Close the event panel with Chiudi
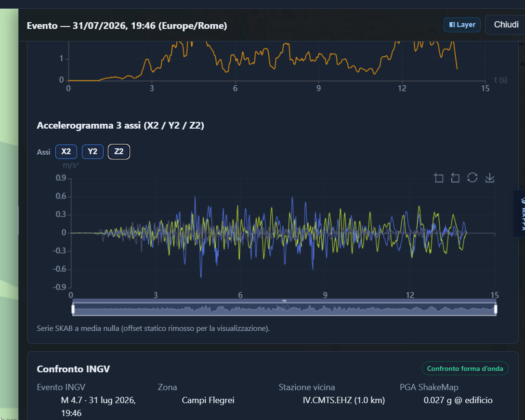The height and width of the screenshot is (420, 525). 506,25
